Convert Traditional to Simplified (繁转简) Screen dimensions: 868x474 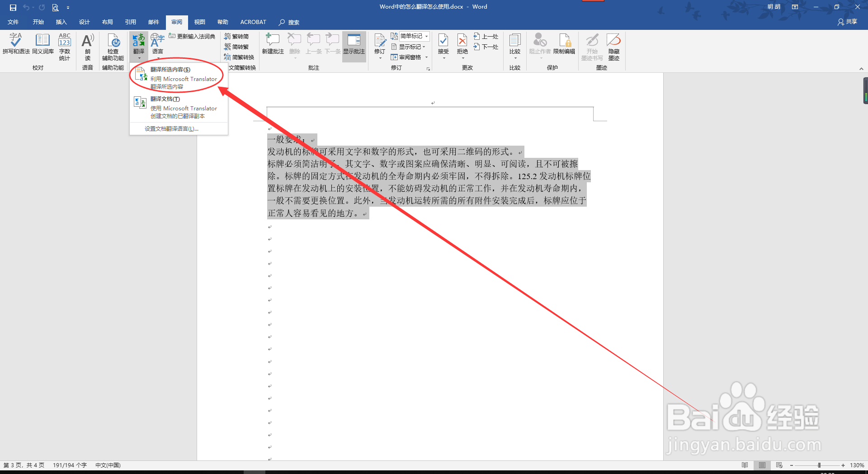pos(236,36)
